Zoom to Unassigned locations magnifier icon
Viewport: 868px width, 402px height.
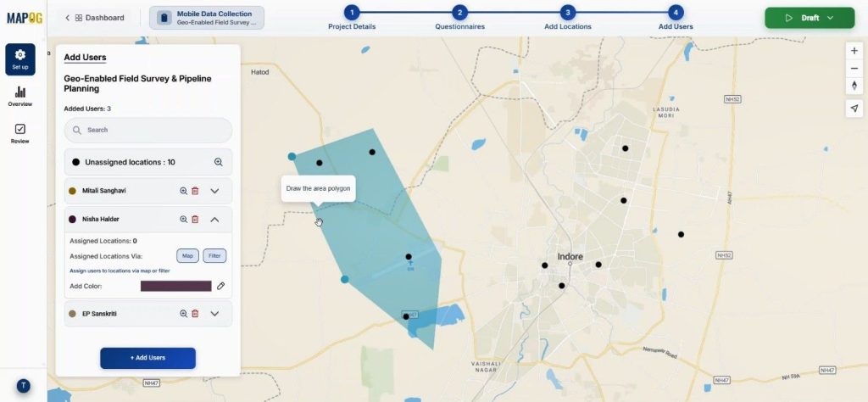click(218, 162)
